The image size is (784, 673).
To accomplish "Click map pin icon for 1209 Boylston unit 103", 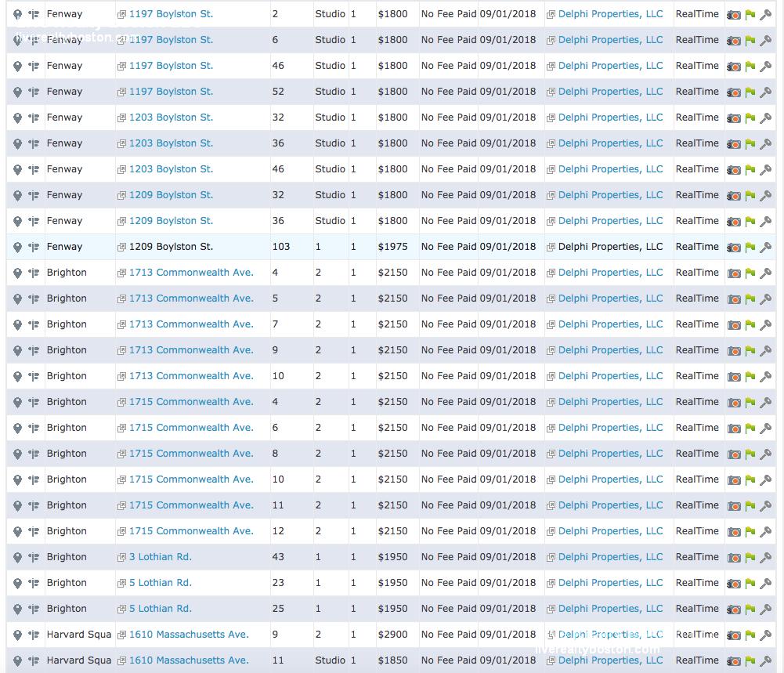I will point(17,247).
